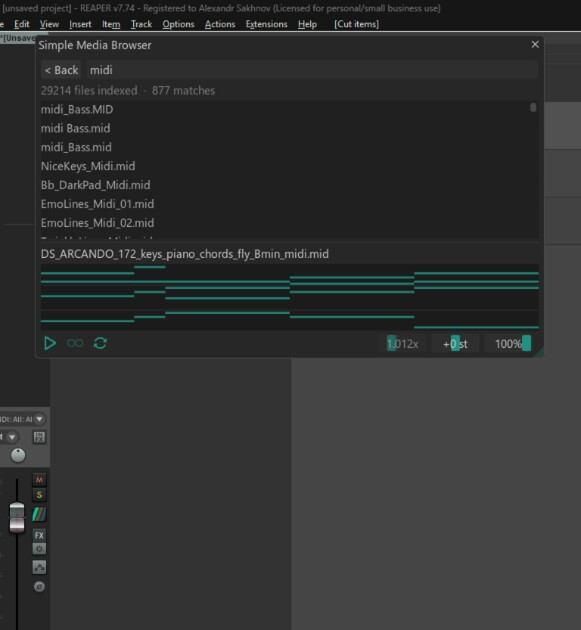Image resolution: width=581 pixels, height=630 pixels.
Task: Click the colored stripes button below Solo
Action: coord(39,514)
